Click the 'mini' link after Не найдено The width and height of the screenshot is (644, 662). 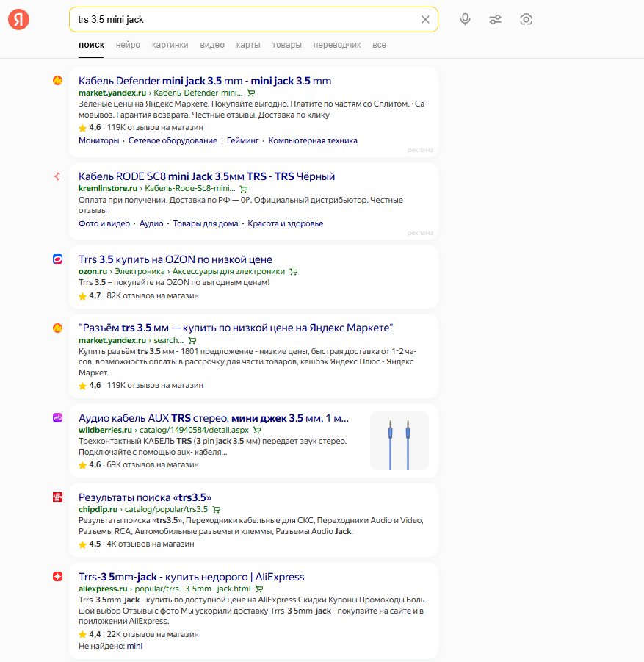[134, 646]
